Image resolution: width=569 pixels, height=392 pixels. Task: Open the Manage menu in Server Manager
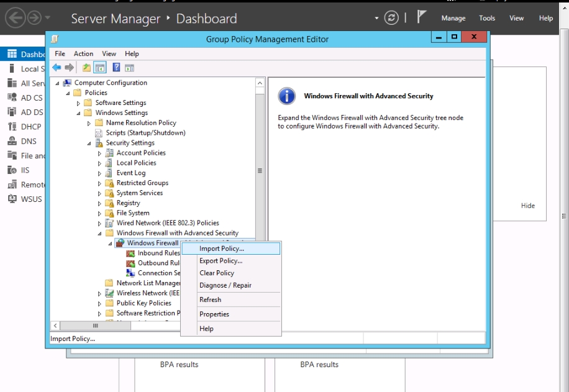tap(453, 18)
